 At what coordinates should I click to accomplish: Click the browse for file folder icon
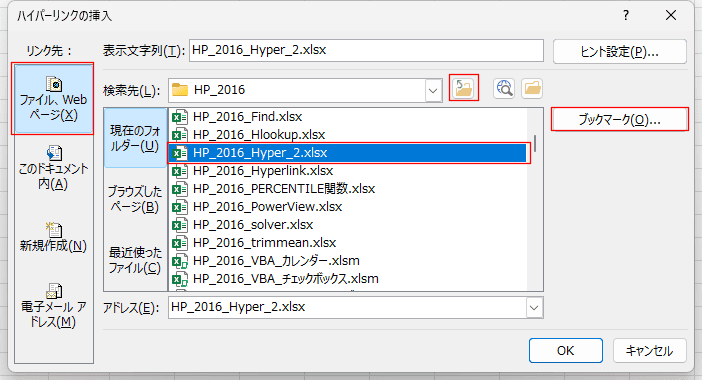pyautogui.click(x=532, y=88)
